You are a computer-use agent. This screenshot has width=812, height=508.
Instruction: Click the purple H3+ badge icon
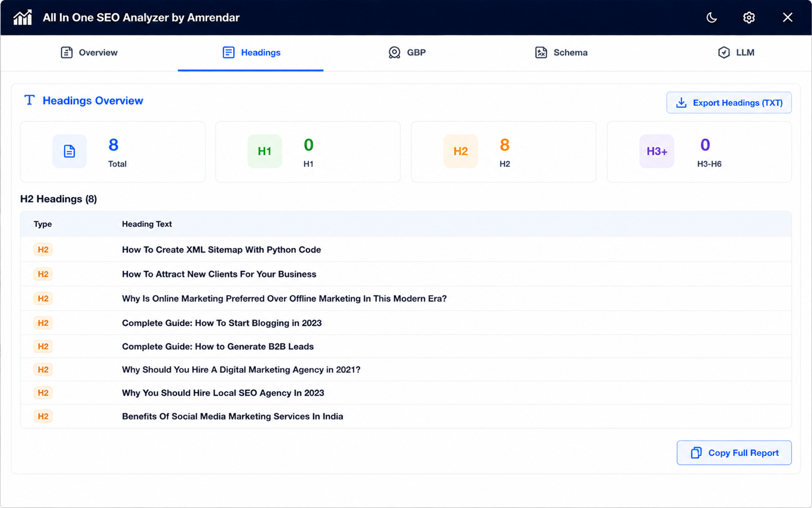[657, 151]
